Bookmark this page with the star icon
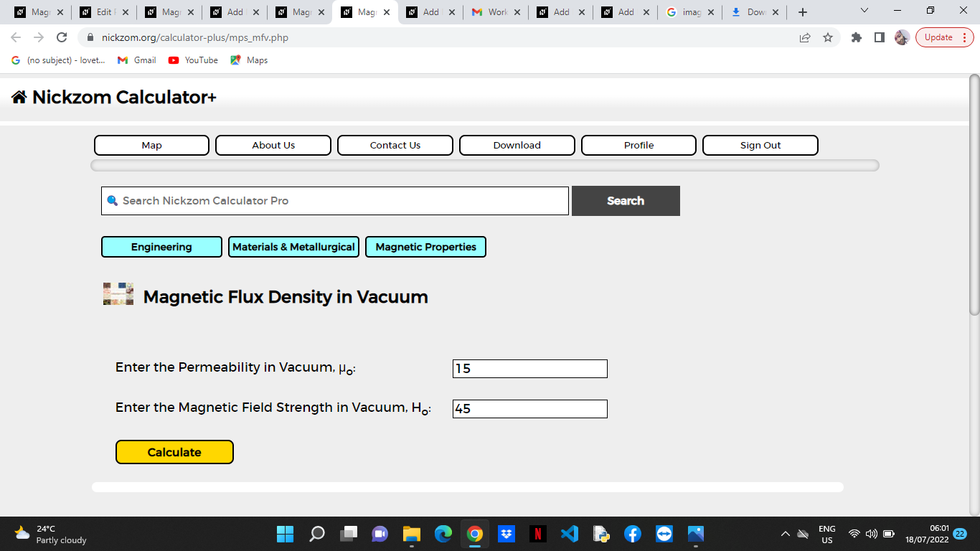Screen dimensions: 980x551 828,37
